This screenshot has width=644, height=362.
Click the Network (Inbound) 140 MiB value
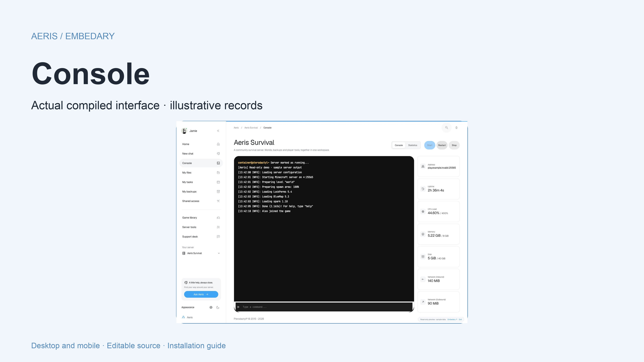(434, 281)
